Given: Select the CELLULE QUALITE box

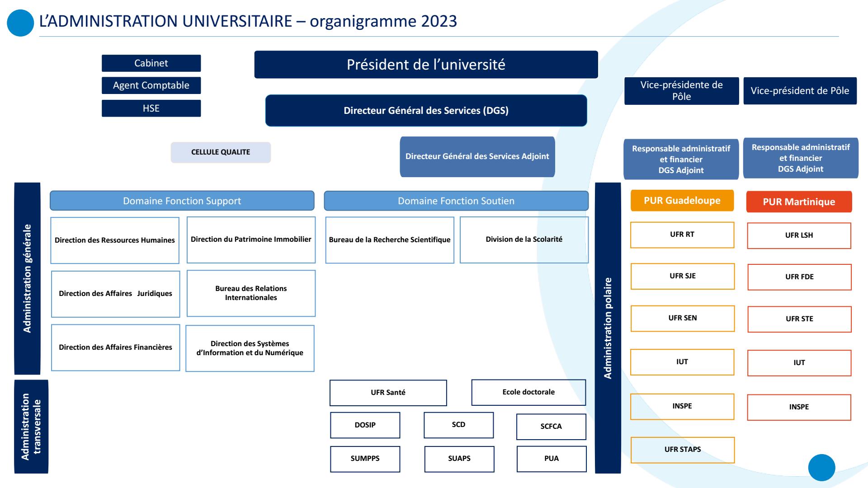Looking at the screenshot, I should click(x=221, y=152).
